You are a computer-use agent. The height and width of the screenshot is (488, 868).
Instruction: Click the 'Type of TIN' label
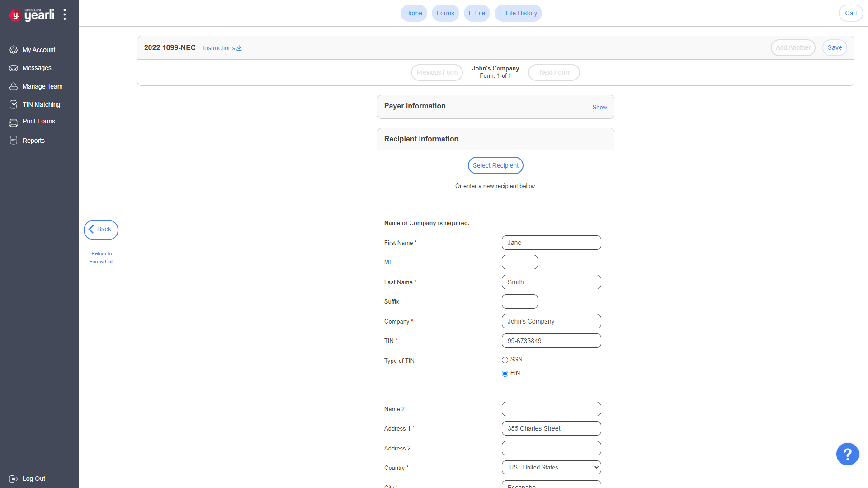tap(399, 361)
